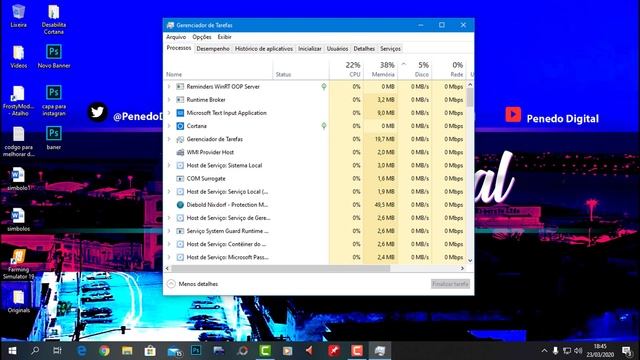Select the COM Surrogate process row
This screenshot has width=640, height=360.
[x=315, y=178]
